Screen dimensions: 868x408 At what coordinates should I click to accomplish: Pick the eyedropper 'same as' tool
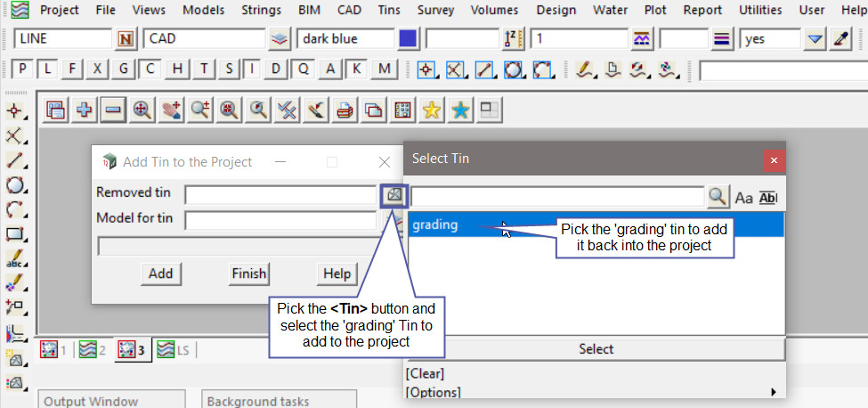[x=841, y=39]
